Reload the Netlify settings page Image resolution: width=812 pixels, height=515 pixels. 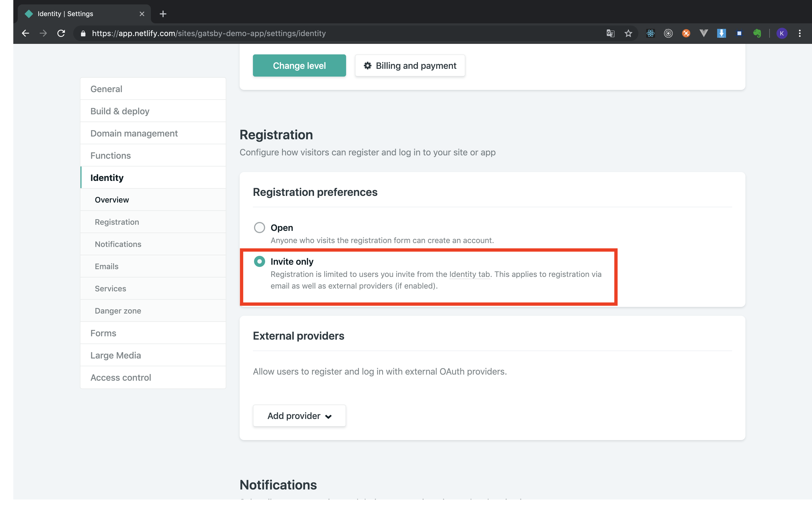point(61,33)
